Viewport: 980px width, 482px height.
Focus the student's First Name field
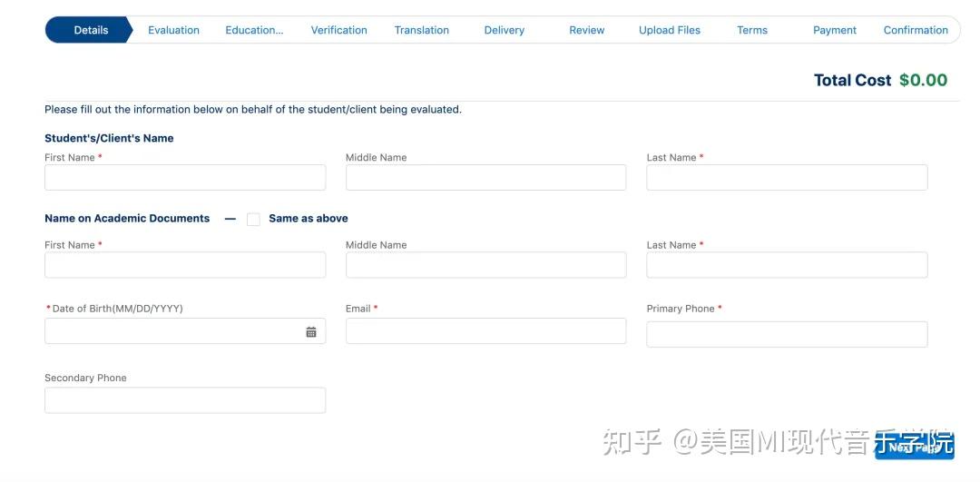pyautogui.click(x=185, y=178)
